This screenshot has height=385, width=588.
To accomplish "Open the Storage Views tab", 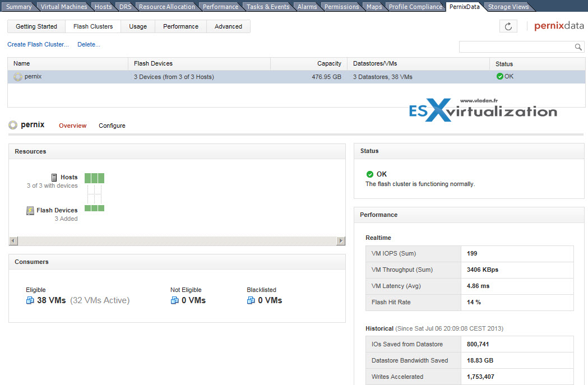I will point(508,7).
